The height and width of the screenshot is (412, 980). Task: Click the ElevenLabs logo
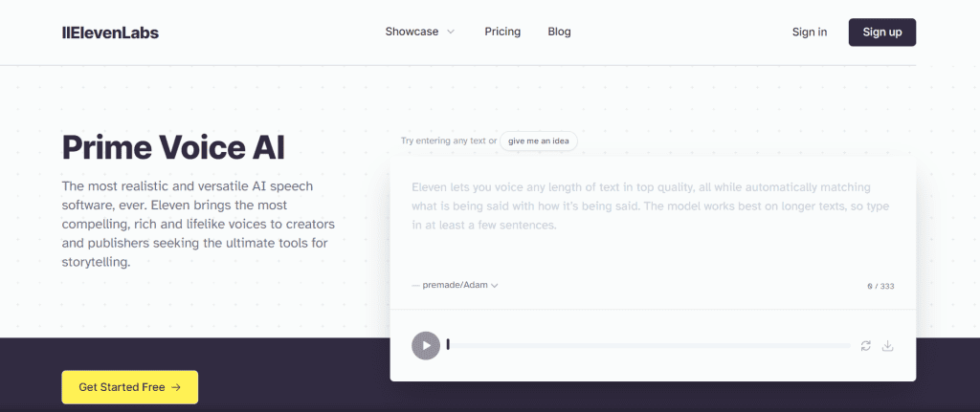tap(110, 33)
